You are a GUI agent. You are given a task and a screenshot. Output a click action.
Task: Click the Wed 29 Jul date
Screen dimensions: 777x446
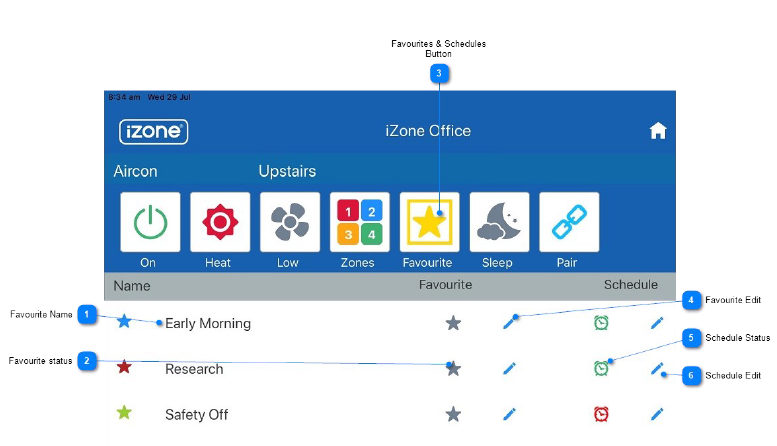pyautogui.click(x=169, y=97)
